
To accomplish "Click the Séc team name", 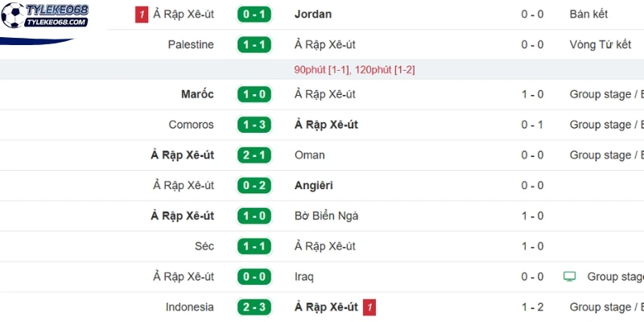I will 204,246.
